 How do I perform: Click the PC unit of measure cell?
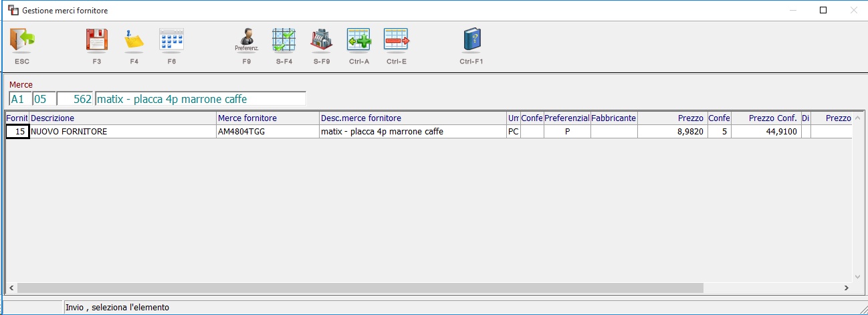(x=514, y=132)
